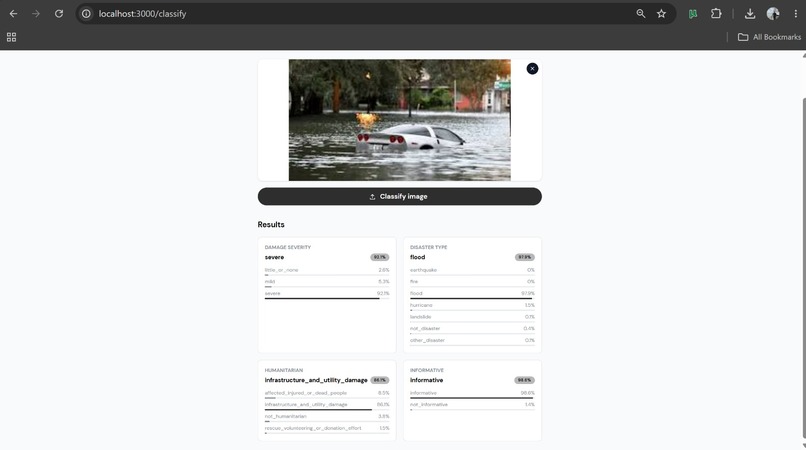Open the apps grid in bookmarks bar
Image resolution: width=806 pixels, height=450 pixels.
point(11,37)
